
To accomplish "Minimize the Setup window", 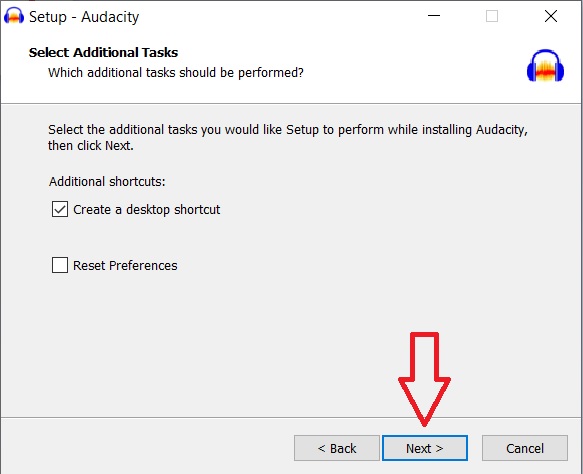I will pos(434,16).
